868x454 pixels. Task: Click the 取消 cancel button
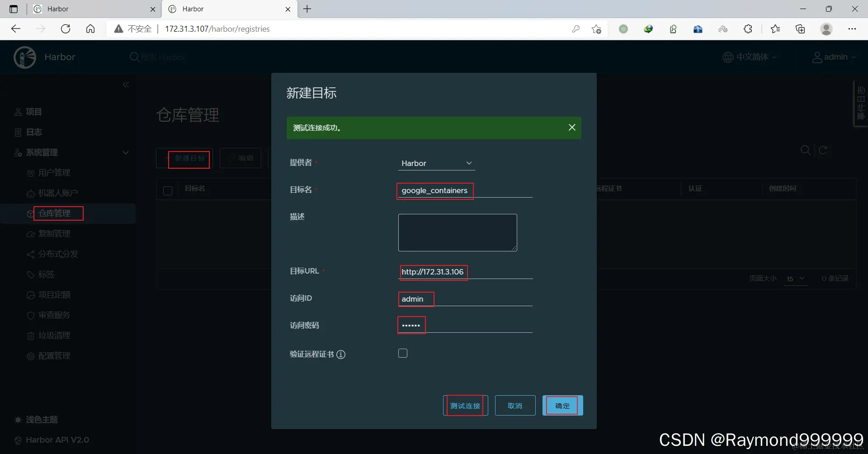[x=515, y=406]
